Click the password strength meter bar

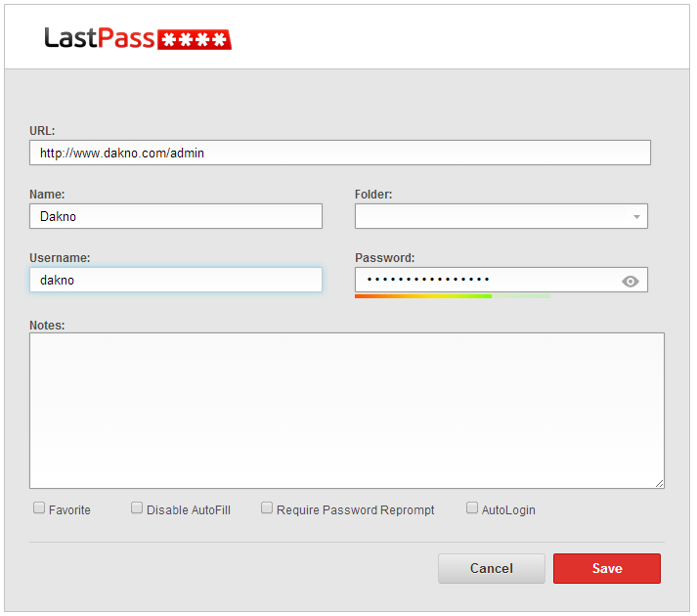tap(453, 296)
